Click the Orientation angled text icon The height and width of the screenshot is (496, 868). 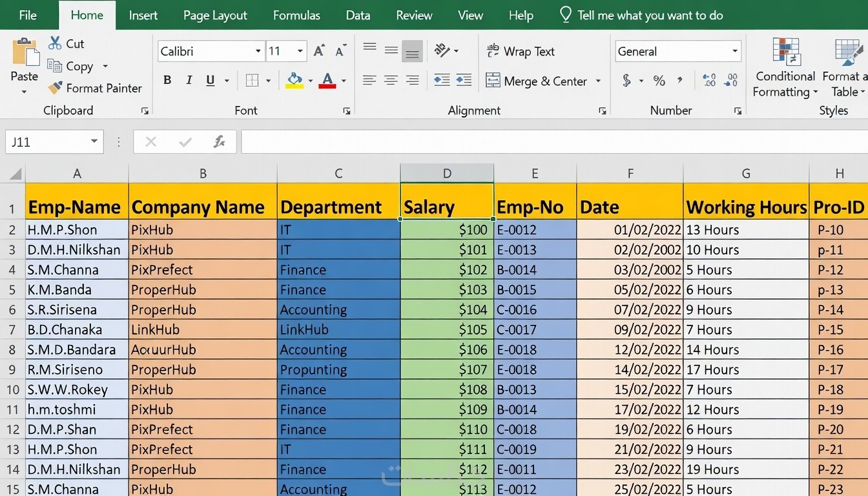pyautogui.click(x=442, y=50)
